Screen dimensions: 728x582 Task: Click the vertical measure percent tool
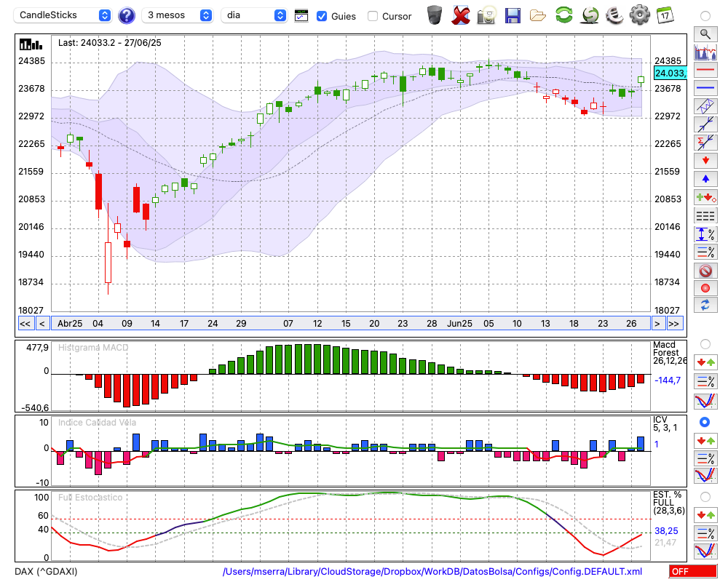[x=705, y=234]
